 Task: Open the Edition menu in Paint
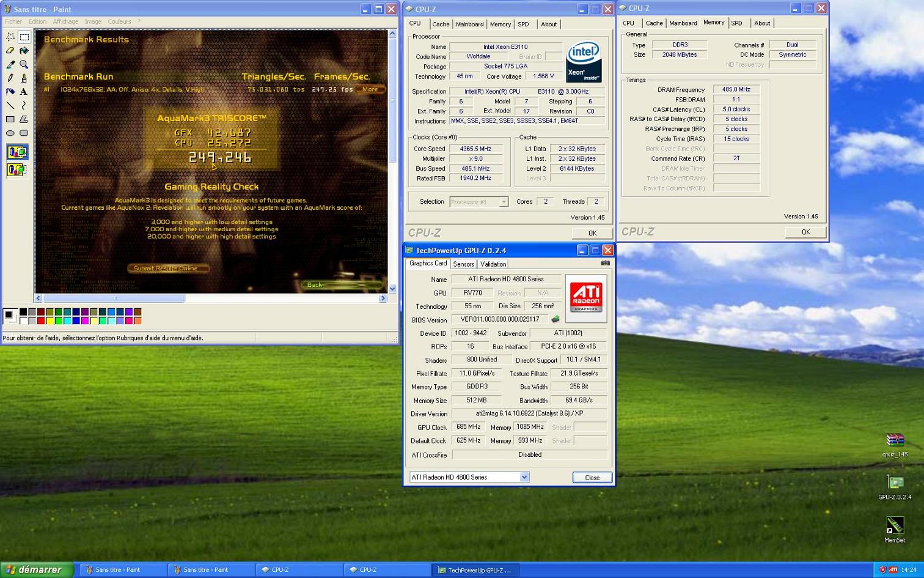coord(37,21)
